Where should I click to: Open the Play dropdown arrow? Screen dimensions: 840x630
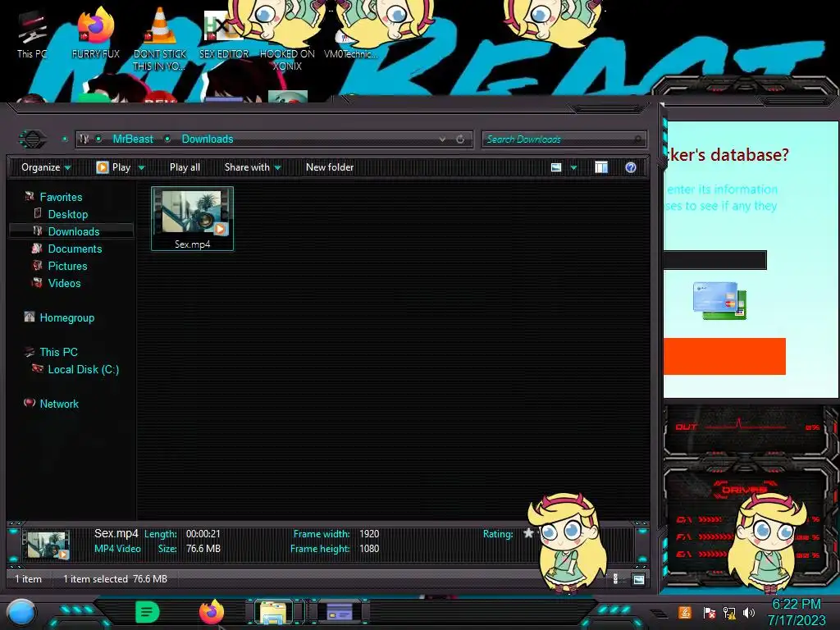point(141,167)
